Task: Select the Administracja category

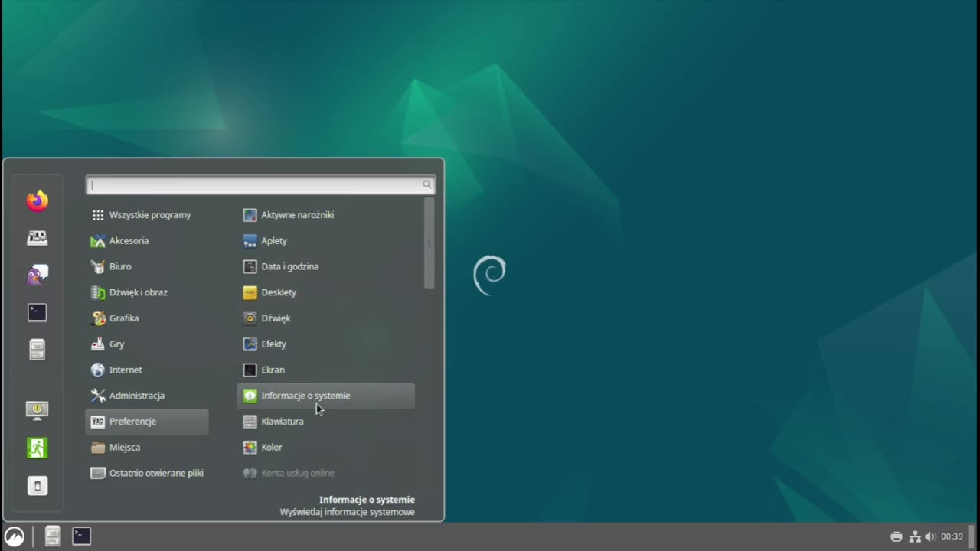Action: (147, 396)
